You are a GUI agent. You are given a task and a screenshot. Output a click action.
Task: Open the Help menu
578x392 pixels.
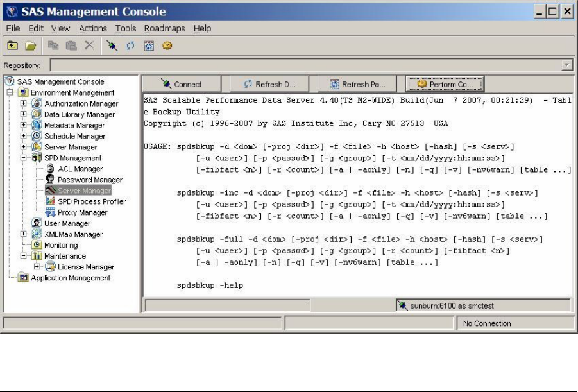pos(202,28)
